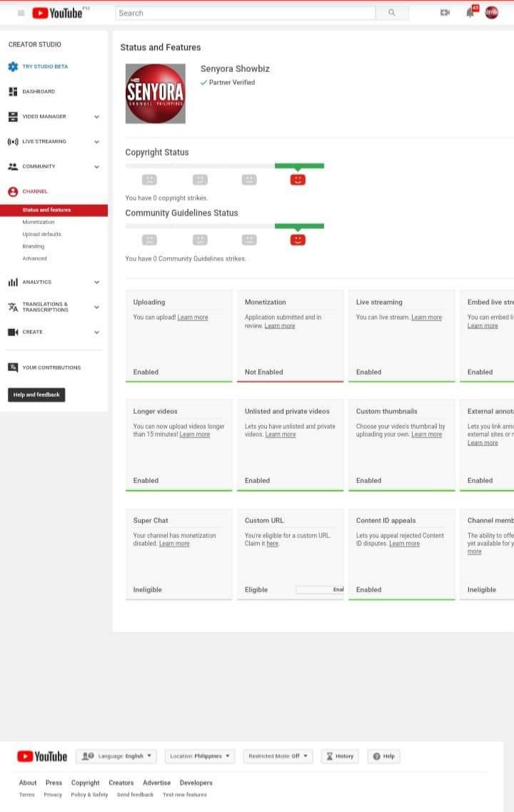Click Learn more in Custom thumbnails card
514x812 pixels.
point(426,435)
